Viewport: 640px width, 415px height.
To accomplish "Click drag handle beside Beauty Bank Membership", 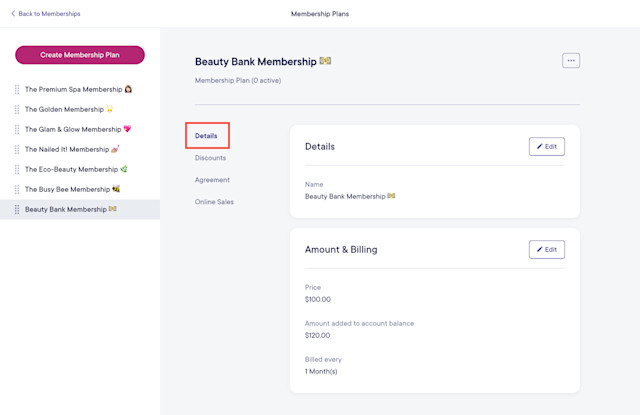I will coord(17,209).
